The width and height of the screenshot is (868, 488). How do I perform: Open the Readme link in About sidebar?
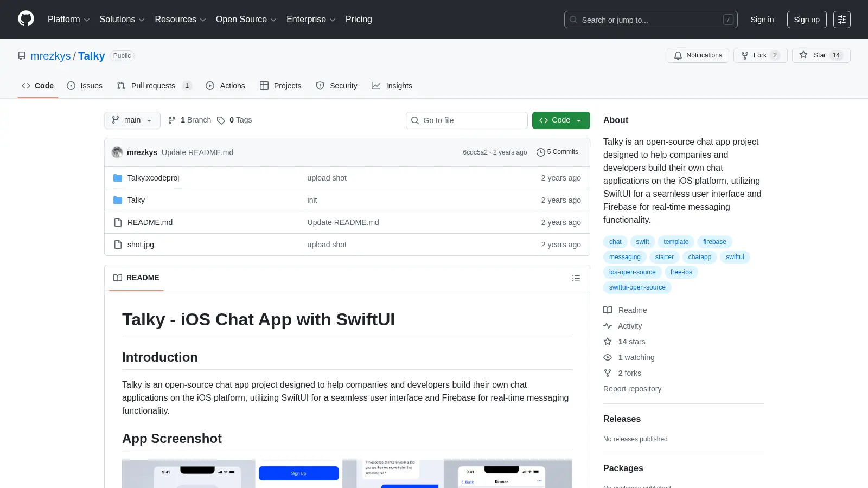625,310
